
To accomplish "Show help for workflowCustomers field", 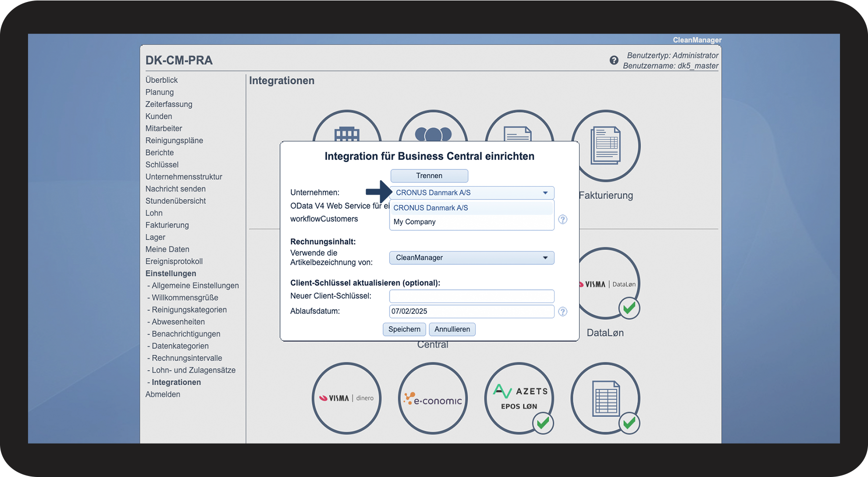I will (x=563, y=220).
